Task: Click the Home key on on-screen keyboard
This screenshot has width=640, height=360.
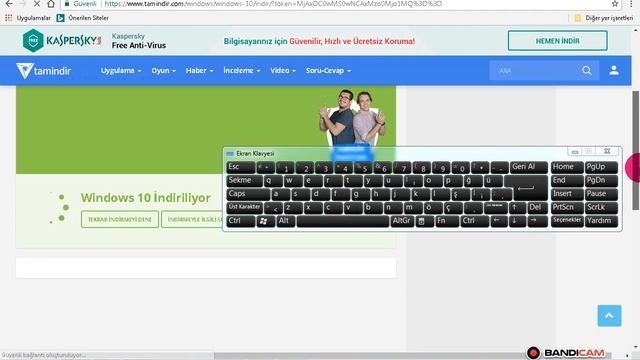Action: (567, 167)
